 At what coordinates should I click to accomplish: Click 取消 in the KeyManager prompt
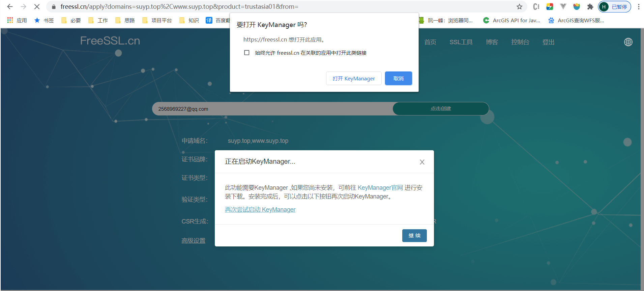[x=399, y=78]
